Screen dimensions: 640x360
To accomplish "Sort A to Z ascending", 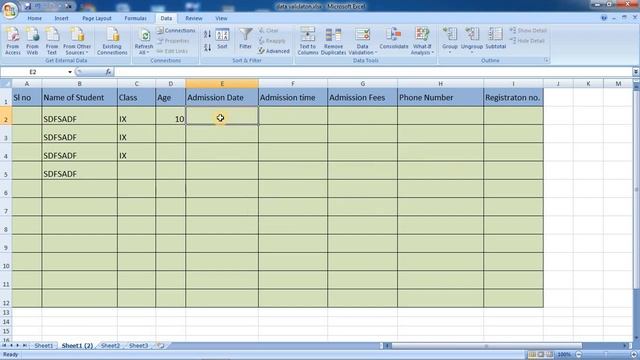I will 207,34.
